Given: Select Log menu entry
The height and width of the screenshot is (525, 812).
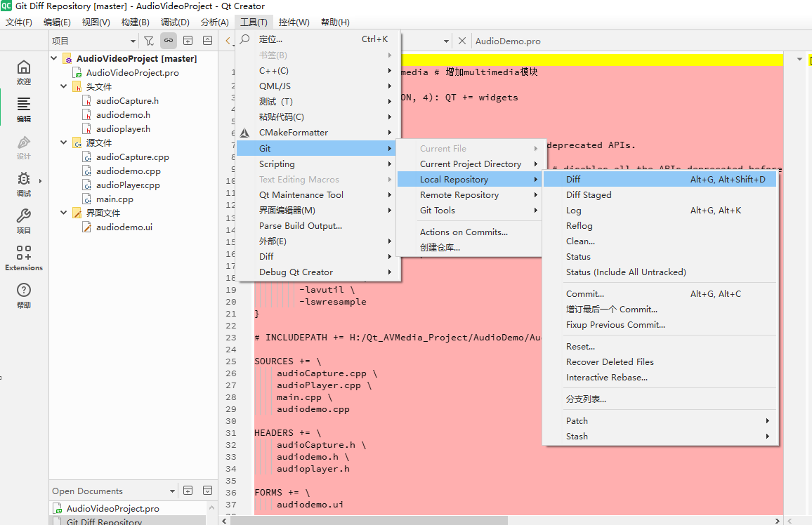Looking at the screenshot, I should (661, 210).
